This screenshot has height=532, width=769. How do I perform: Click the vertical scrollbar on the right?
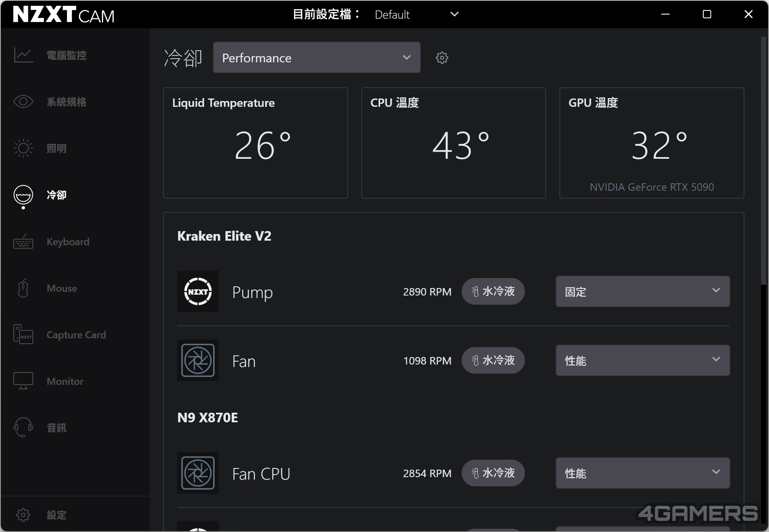[x=763, y=160]
